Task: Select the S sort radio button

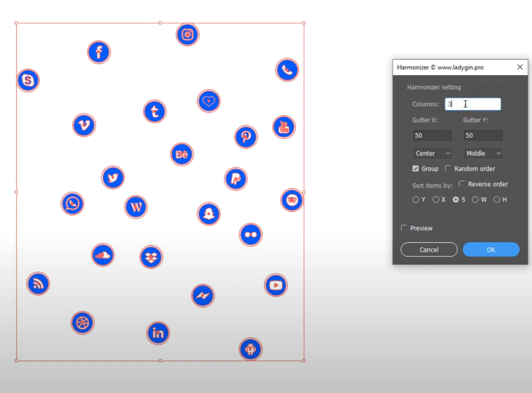Action: pyautogui.click(x=456, y=200)
